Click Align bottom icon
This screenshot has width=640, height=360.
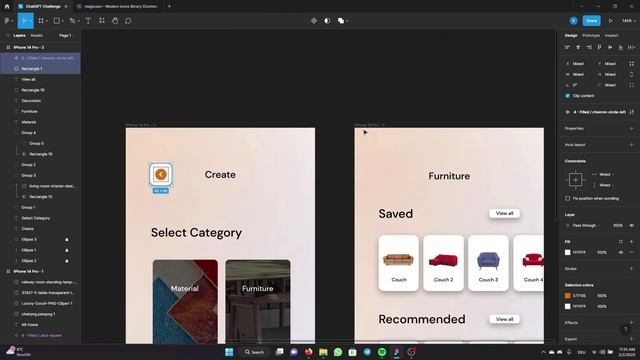coord(620,47)
